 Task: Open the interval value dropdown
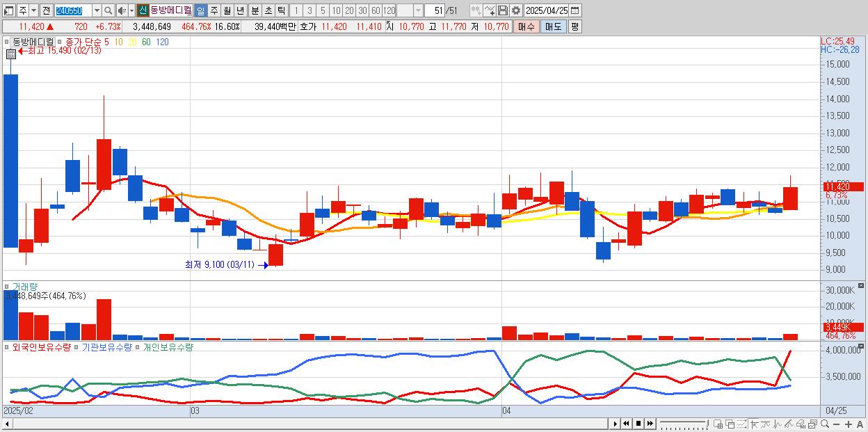(418, 10)
